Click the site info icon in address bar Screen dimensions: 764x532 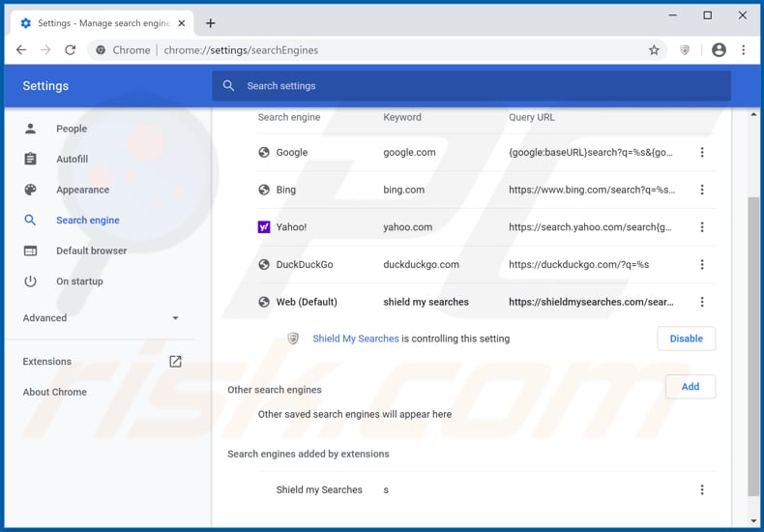pyautogui.click(x=101, y=49)
